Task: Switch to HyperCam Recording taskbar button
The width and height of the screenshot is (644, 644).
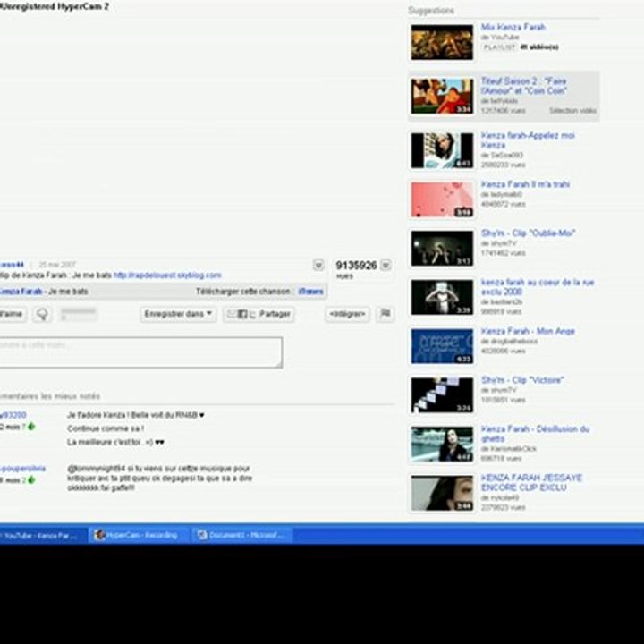Action: (140, 535)
